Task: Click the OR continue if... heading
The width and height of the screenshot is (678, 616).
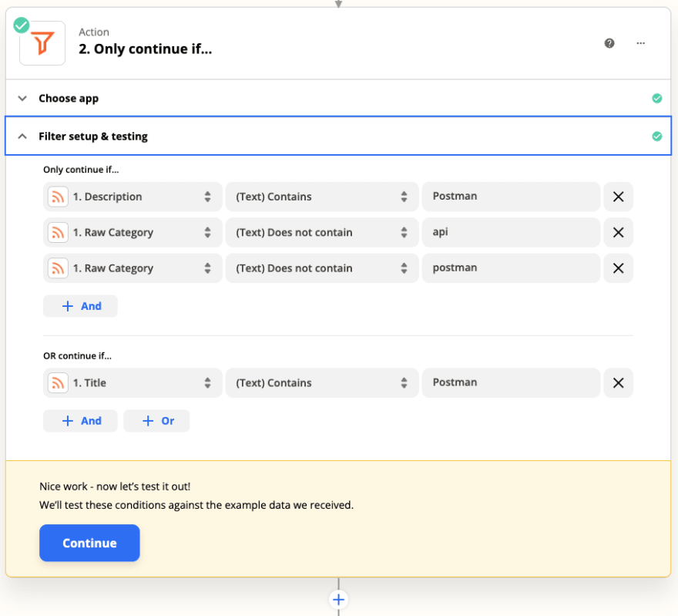Action: [x=77, y=356]
